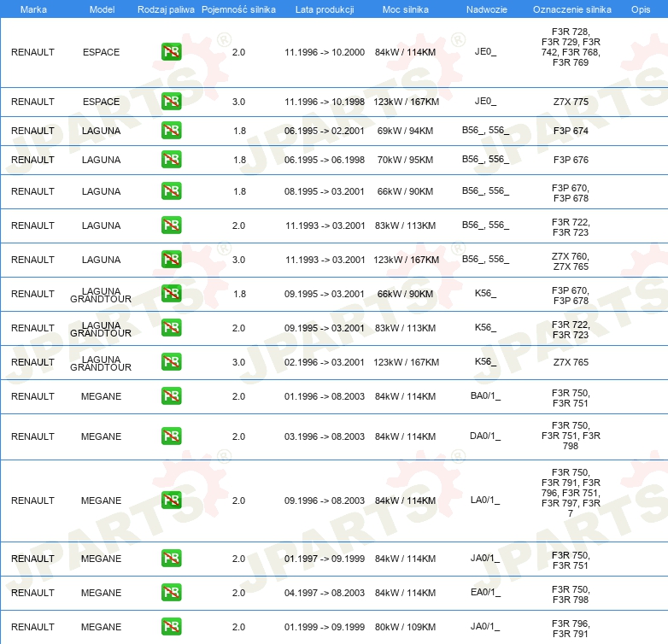Image resolution: width=668 pixels, height=644 pixels.
Task: Click the Opis column header
Action: (x=640, y=9)
